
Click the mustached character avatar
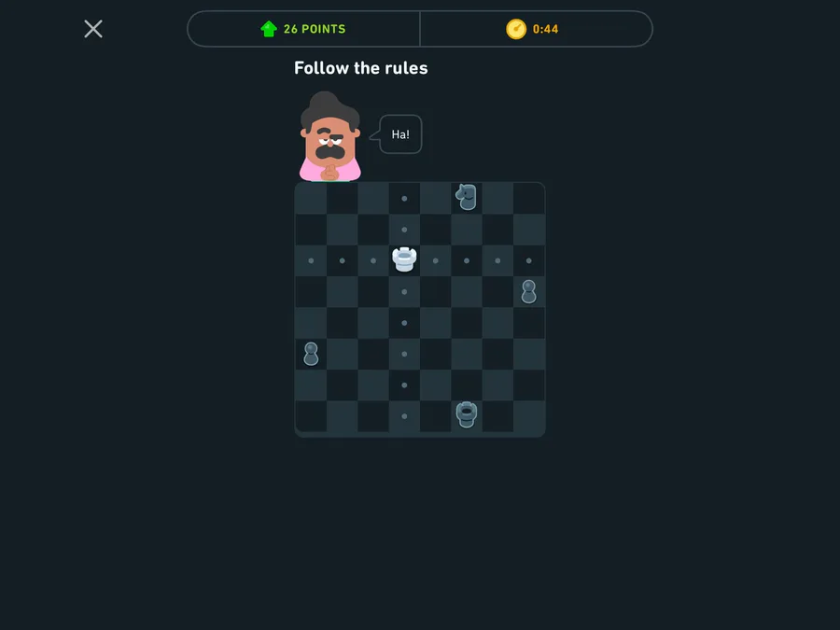point(330,136)
